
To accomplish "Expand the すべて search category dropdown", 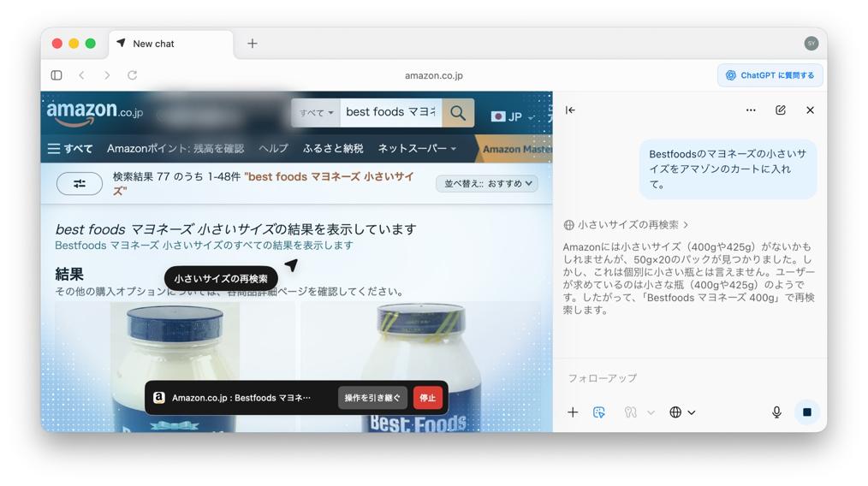I will click(316, 113).
